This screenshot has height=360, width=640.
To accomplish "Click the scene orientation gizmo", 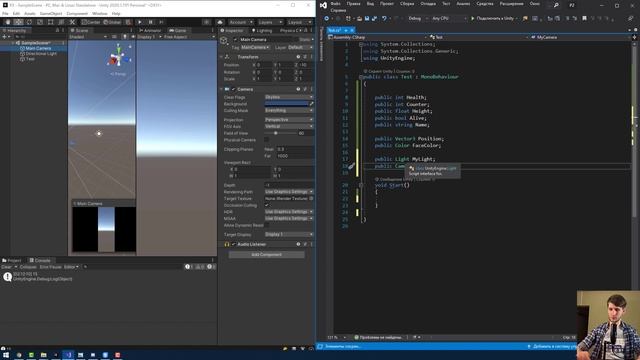I will click(x=118, y=58).
